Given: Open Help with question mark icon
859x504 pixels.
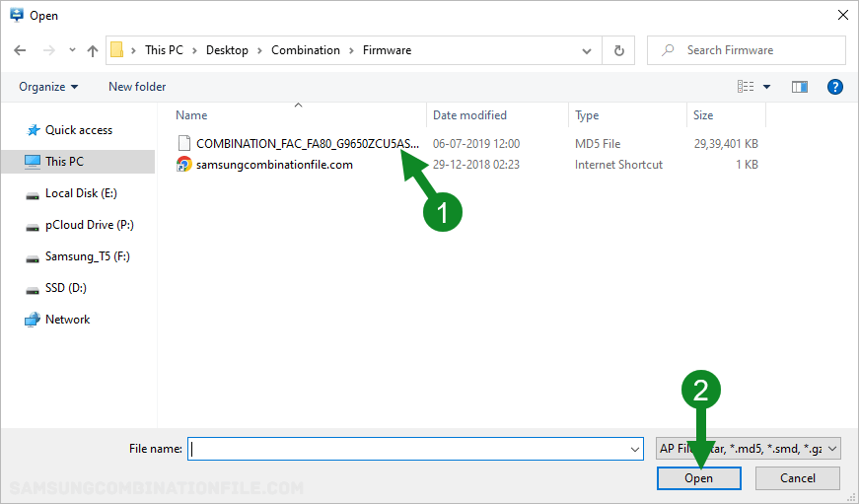Looking at the screenshot, I should 835,87.
